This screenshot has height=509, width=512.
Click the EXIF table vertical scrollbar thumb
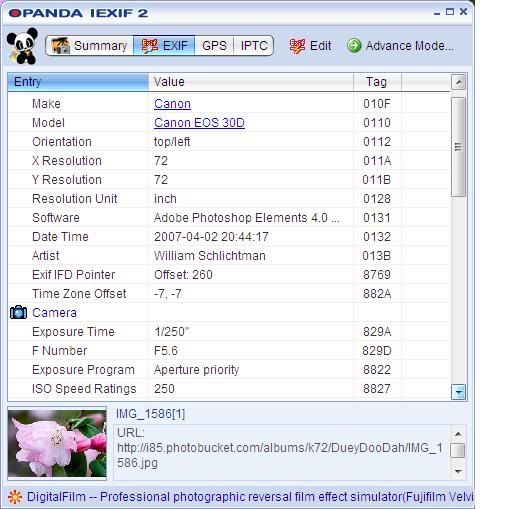pos(459,147)
